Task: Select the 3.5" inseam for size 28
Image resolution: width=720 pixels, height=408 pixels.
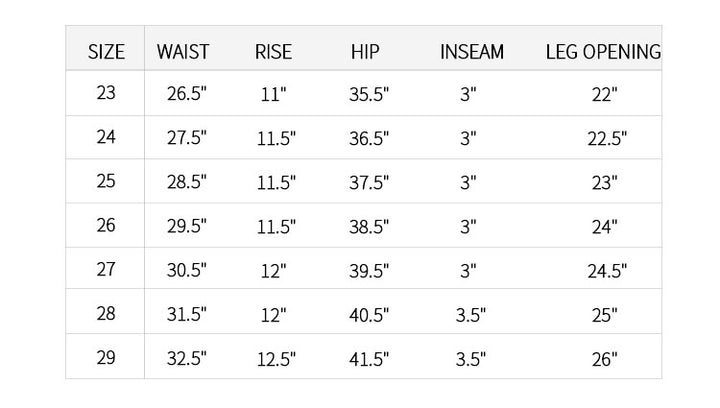Action: [469, 315]
